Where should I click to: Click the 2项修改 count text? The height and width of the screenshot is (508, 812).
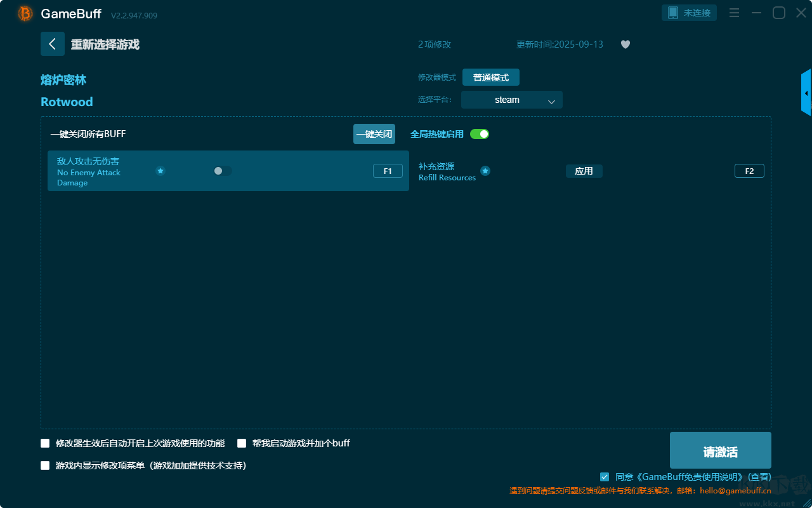[x=435, y=44]
